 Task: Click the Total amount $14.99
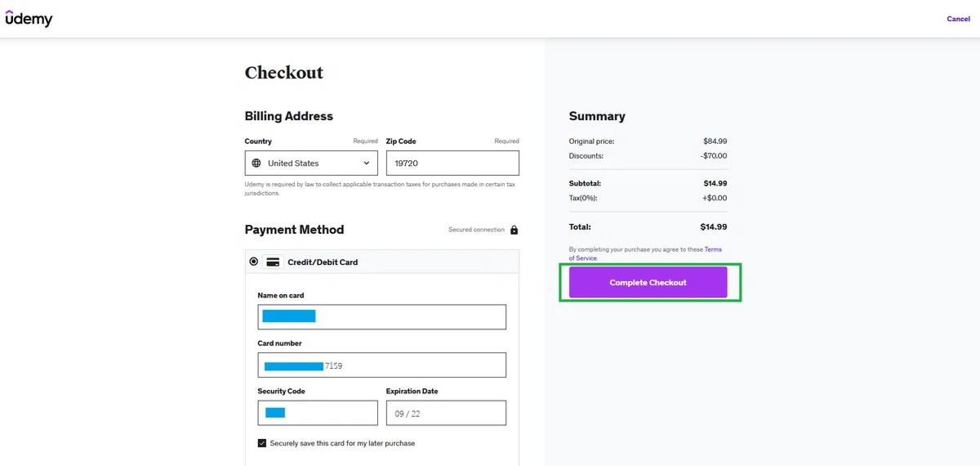[x=713, y=226]
